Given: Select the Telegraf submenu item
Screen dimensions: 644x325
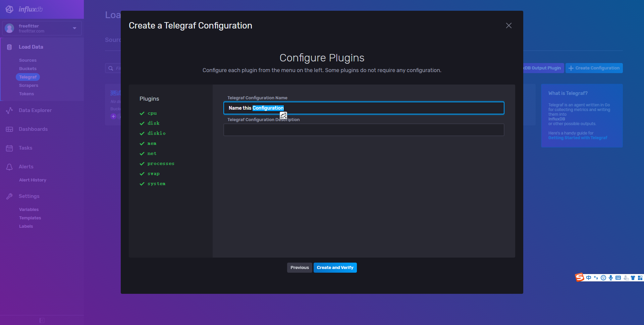Looking at the screenshot, I should pos(28,77).
